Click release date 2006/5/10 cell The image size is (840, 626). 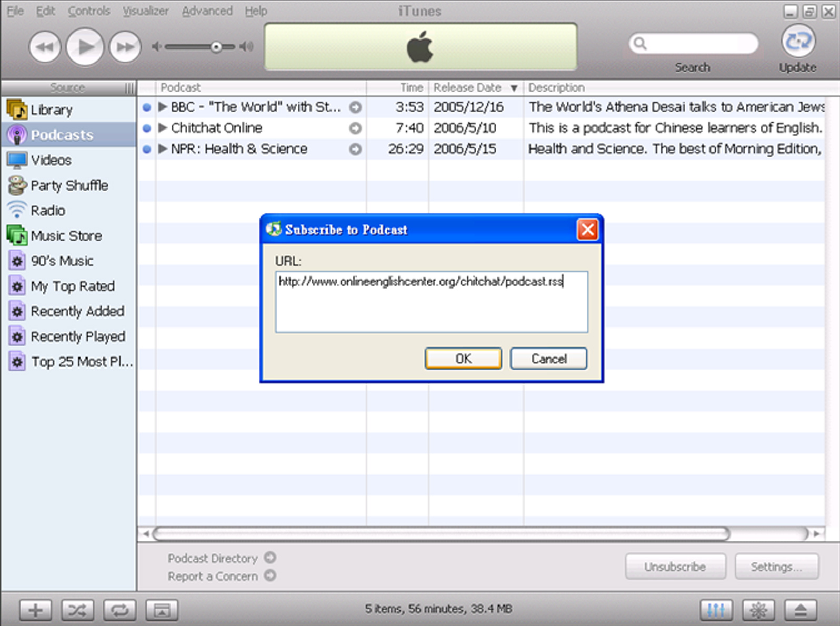tap(465, 128)
